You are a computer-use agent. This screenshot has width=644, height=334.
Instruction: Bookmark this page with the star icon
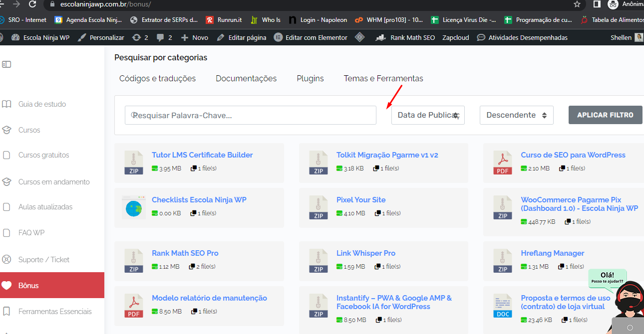(x=577, y=4)
